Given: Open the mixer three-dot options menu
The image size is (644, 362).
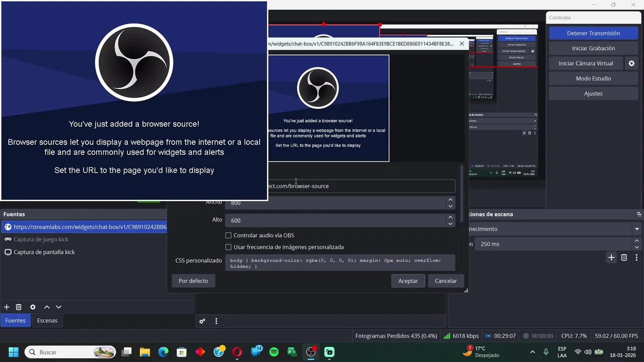Looking at the screenshot, I should pyautogui.click(x=216, y=321).
